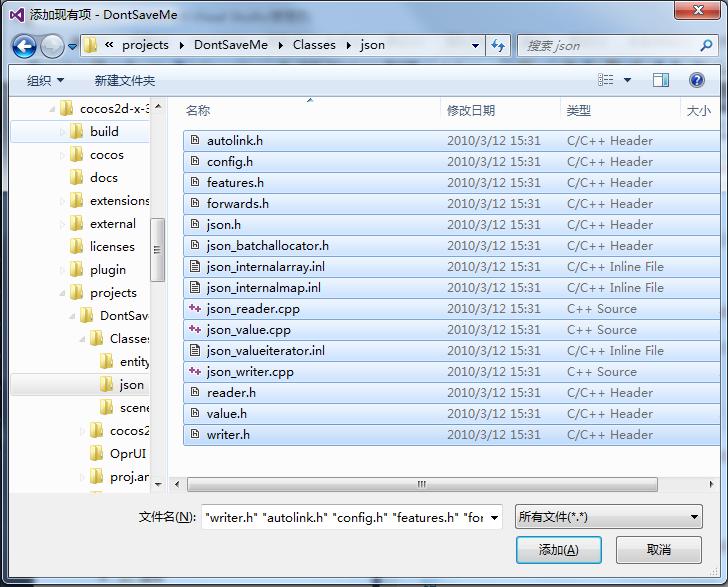Viewport: 728px width, 587px height.
Task: Close the 添加现有项 dialog window
Action: click(698, 10)
